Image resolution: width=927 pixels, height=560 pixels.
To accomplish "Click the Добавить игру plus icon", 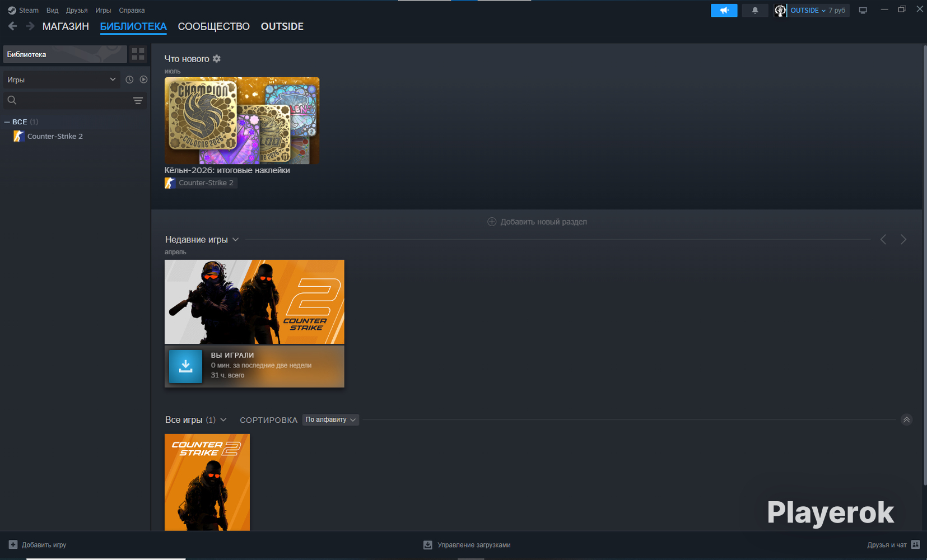I will tap(13, 545).
